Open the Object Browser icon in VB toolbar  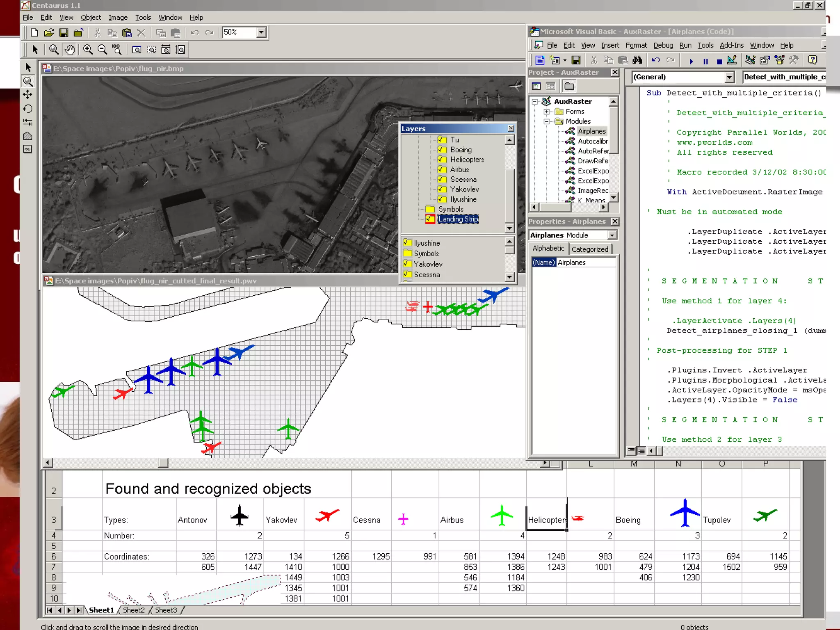(x=779, y=60)
